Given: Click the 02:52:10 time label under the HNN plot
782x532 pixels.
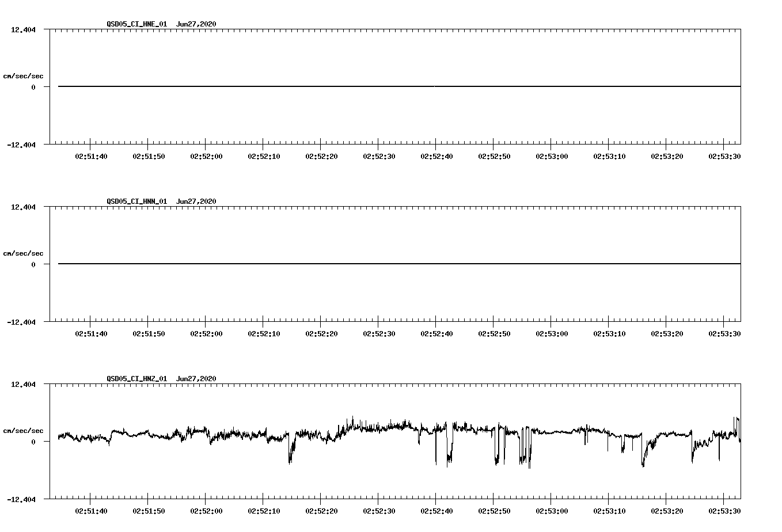Looking at the screenshot, I should (x=264, y=334).
